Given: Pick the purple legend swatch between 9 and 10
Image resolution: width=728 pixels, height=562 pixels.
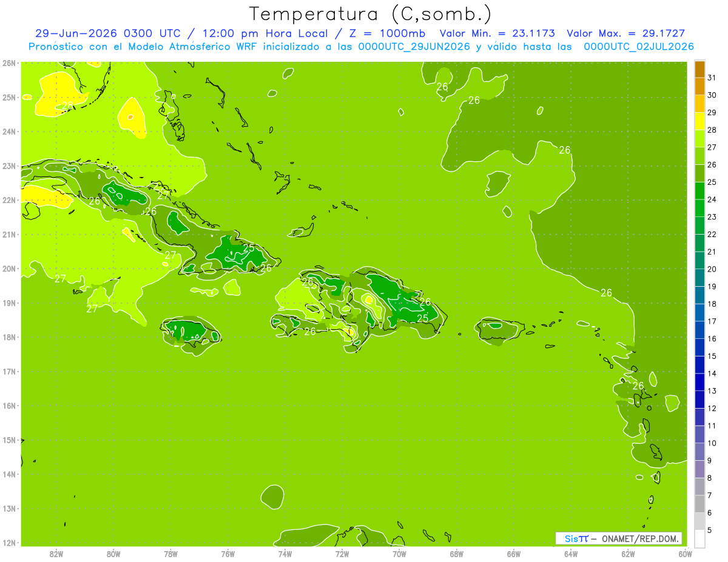Looking at the screenshot, I should tap(699, 452).
